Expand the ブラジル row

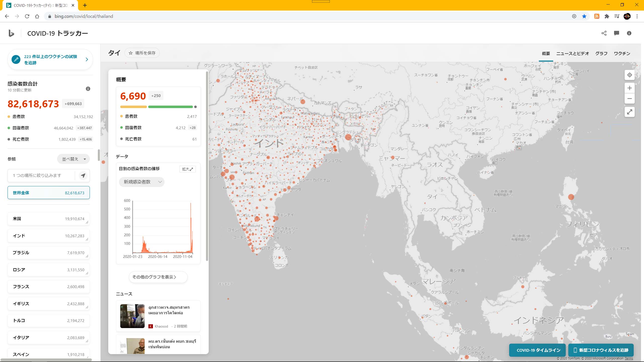[x=87, y=256]
